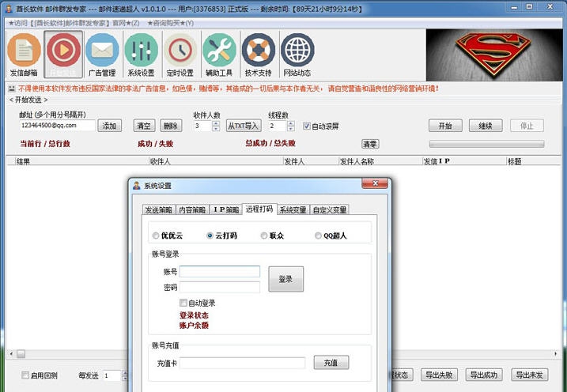
Task: Click the 清空 button
Action: pyautogui.click(x=144, y=126)
